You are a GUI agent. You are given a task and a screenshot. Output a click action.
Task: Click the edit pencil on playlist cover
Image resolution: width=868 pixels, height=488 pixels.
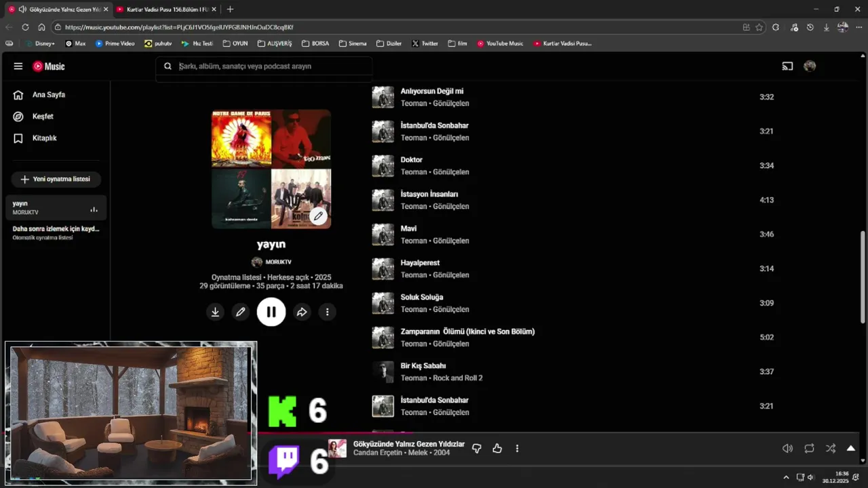[318, 216]
